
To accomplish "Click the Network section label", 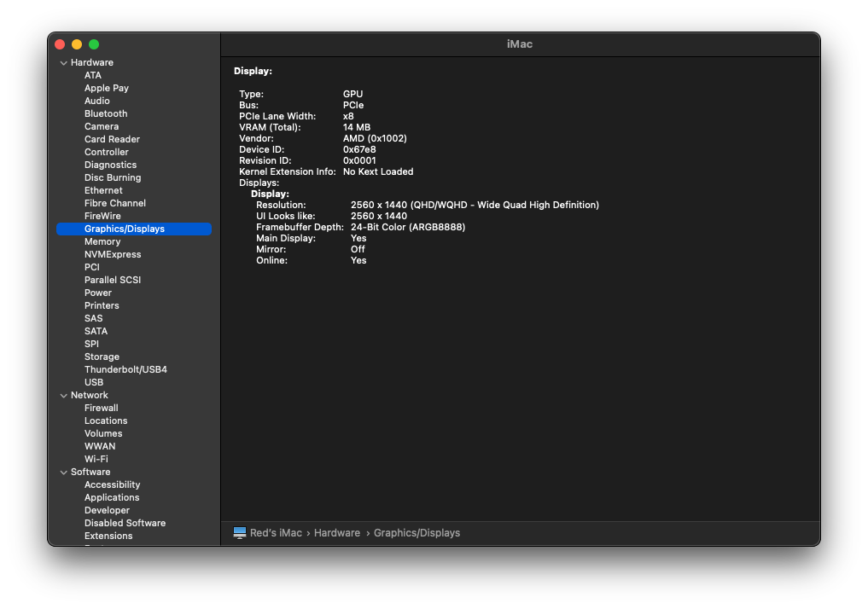I will pyautogui.click(x=89, y=395).
